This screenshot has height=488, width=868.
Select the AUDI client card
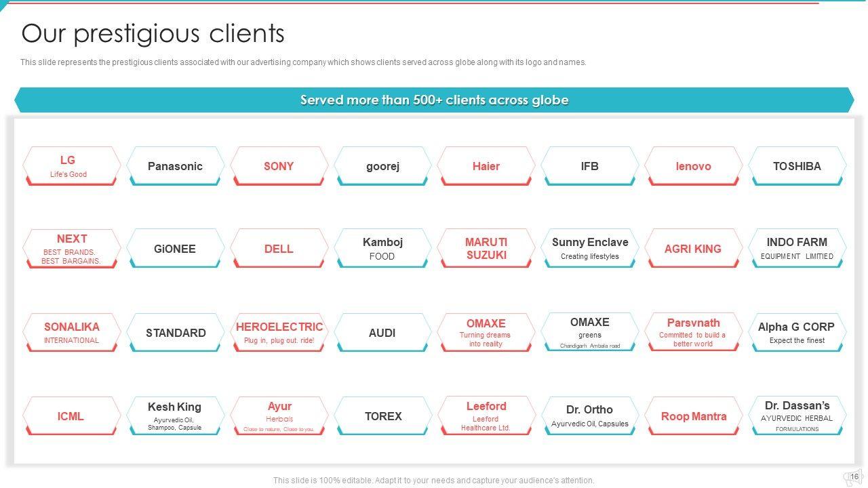[x=382, y=333]
